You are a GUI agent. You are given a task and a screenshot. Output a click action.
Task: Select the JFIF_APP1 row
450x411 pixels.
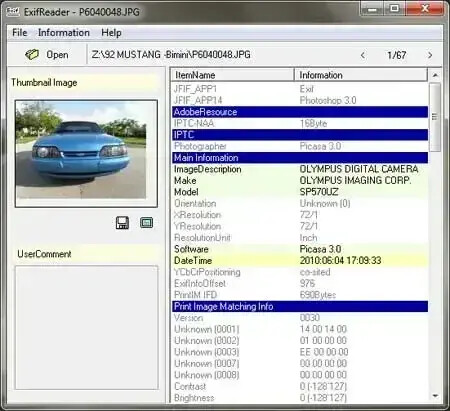300,89
